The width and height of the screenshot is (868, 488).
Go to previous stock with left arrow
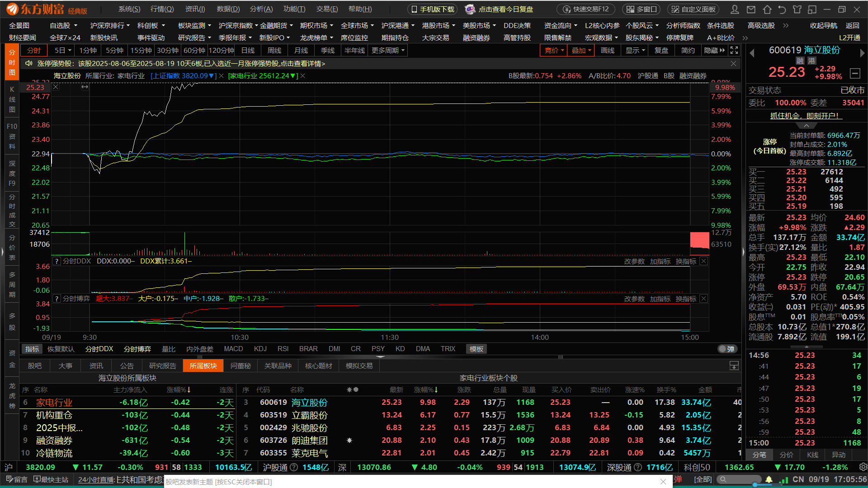click(x=752, y=53)
